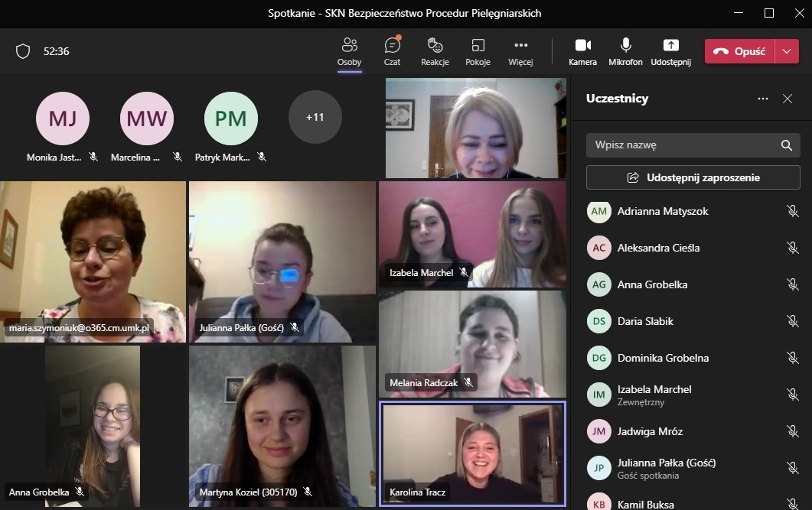Click Udostępnij zaproszenie button
Image resolution: width=812 pixels, height=510 pixels.
(693, 177)
